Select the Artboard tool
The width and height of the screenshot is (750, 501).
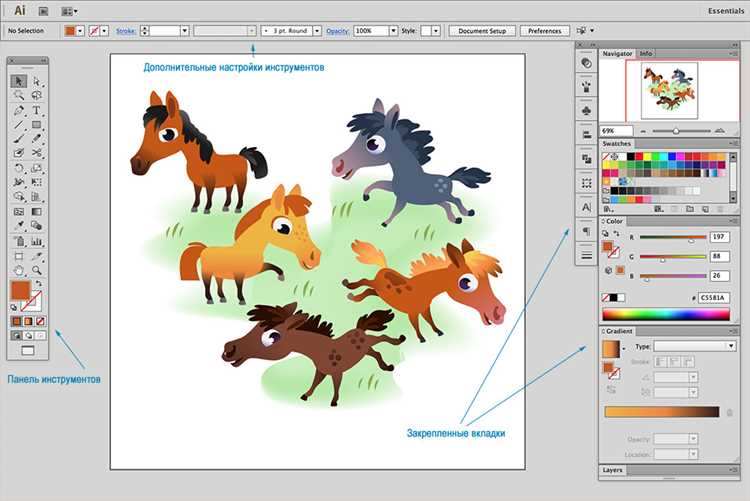click(19, 256)
